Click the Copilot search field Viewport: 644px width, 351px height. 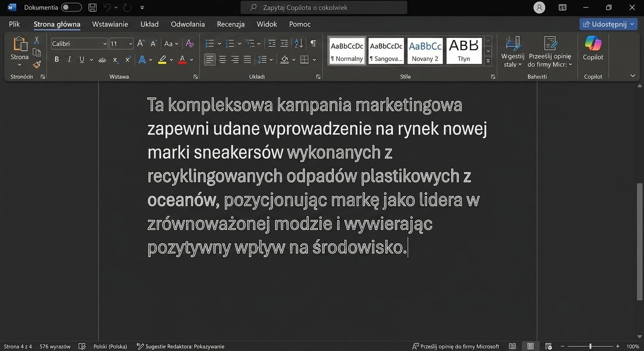(324, 7)
